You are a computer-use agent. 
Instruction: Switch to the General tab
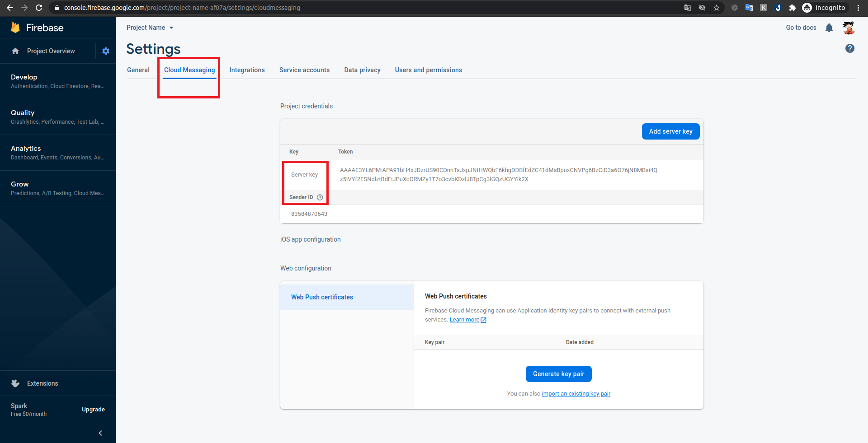(x=138, y=70)
